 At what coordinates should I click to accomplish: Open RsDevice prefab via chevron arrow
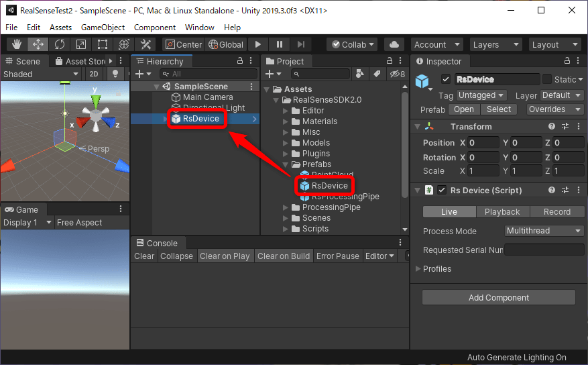pos(255,119)
